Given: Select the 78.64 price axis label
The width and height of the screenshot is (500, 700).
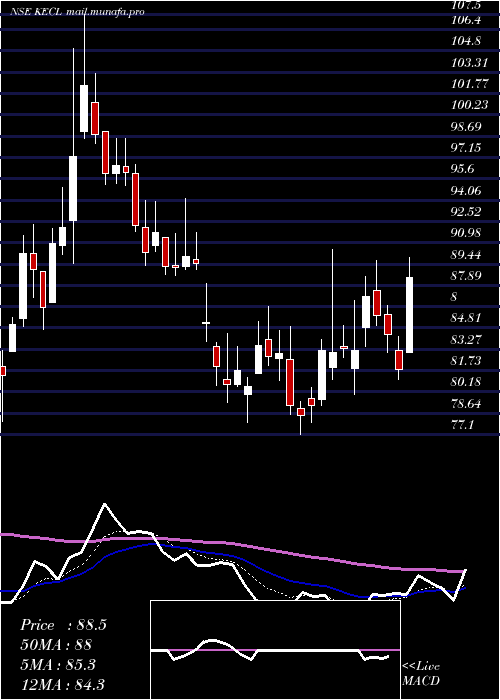Looking at the screenshot, I should 466,404.
